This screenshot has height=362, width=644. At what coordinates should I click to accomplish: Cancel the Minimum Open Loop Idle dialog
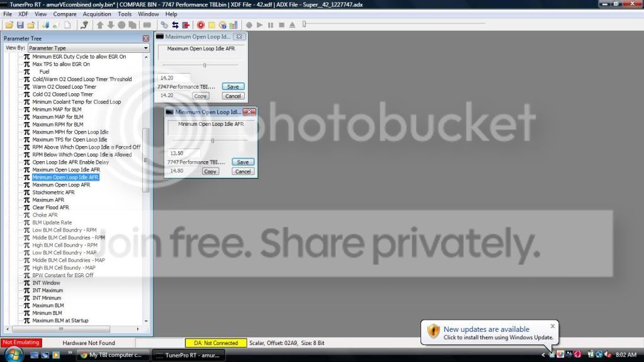(243, 171)
